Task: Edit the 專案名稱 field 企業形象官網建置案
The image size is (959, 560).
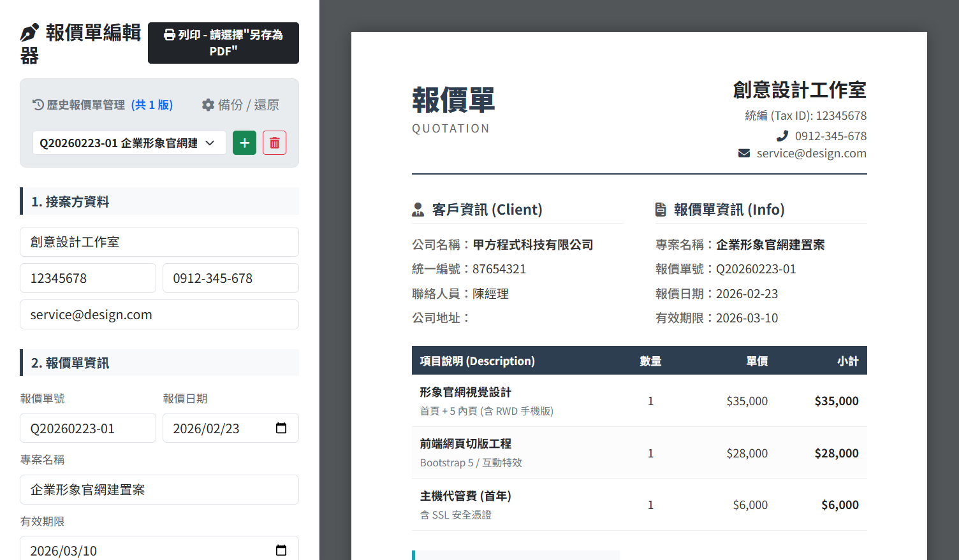Action: 159,489
